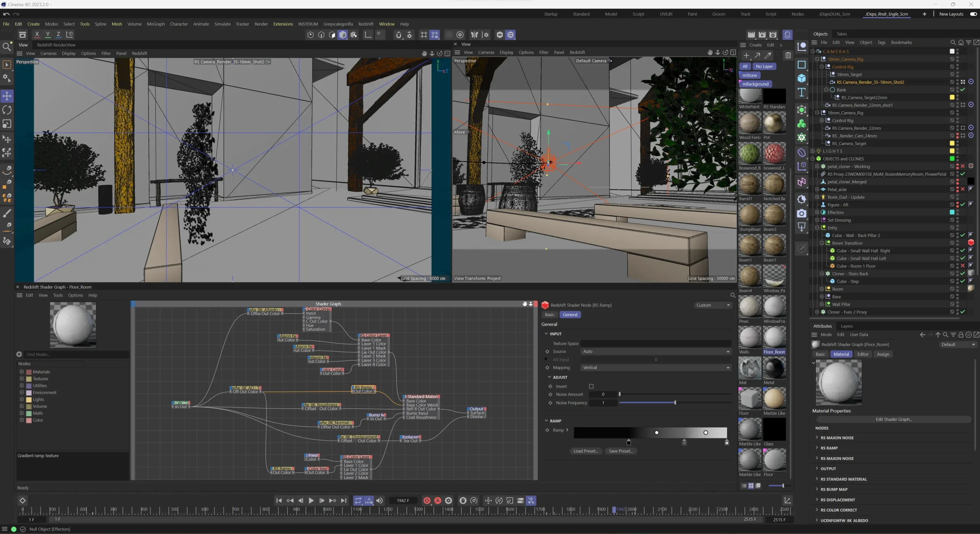Toggle the New Layouts switch
The image size is (980, 534).
[973, 14]
